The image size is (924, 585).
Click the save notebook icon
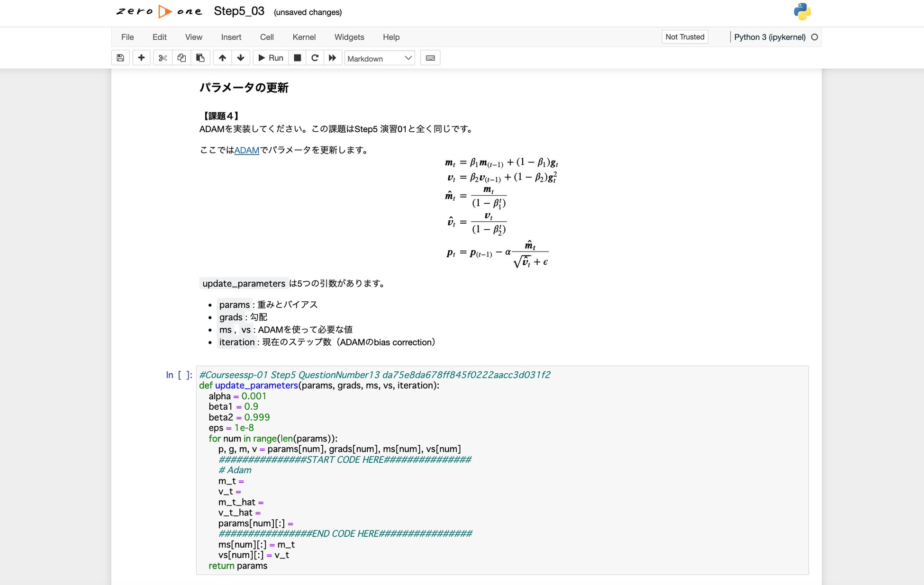(x=120, y=58)
